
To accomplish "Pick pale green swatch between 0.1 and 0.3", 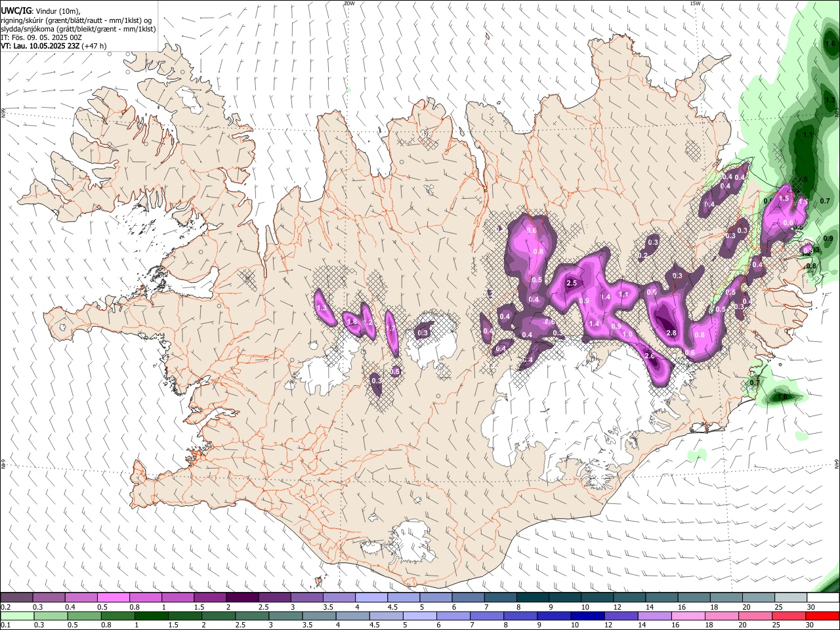I will (x=17, y=616).
